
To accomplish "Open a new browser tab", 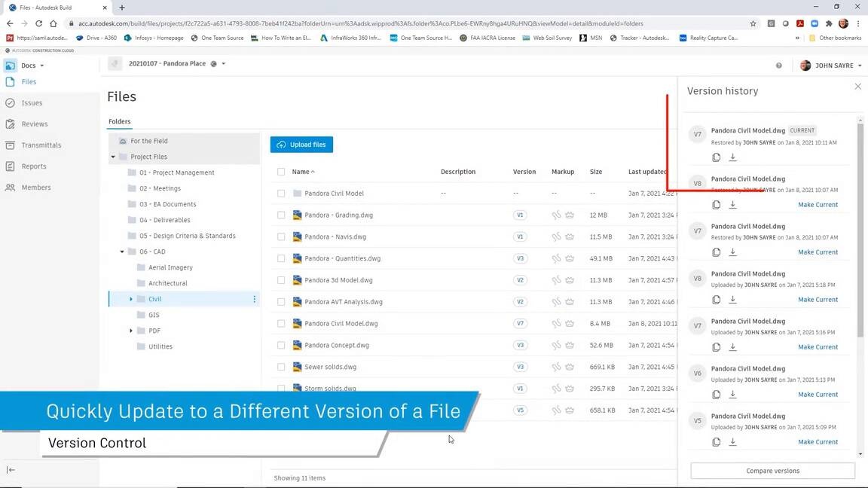I will click(122, 8).
